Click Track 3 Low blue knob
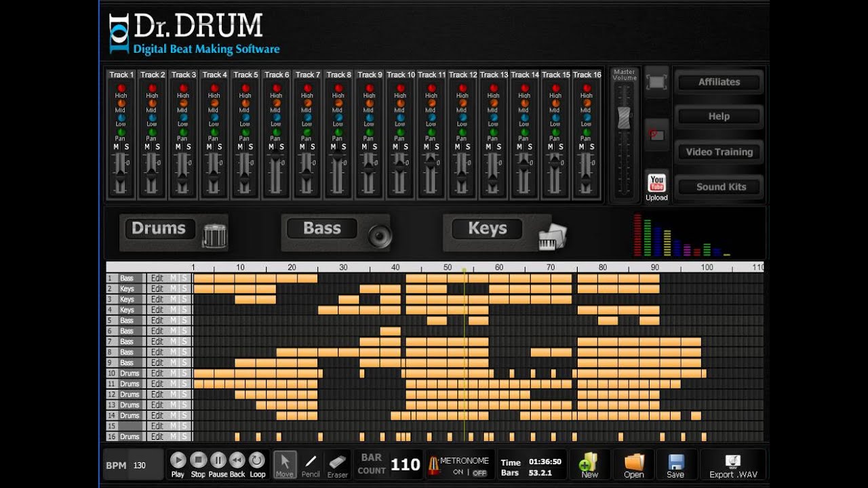The height and width of the screenshot is (488, 868). tap(183, 117)
